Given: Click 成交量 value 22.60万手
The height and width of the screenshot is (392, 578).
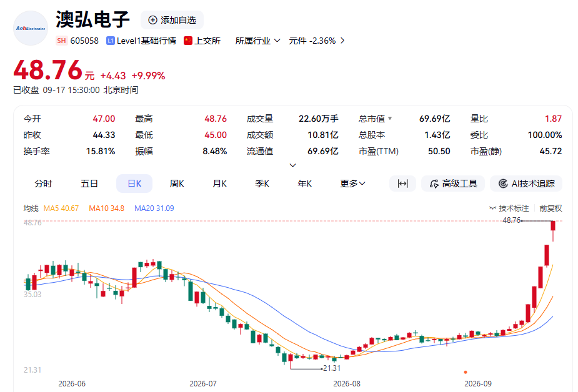Looking at the screenshot, I should 319,119.
